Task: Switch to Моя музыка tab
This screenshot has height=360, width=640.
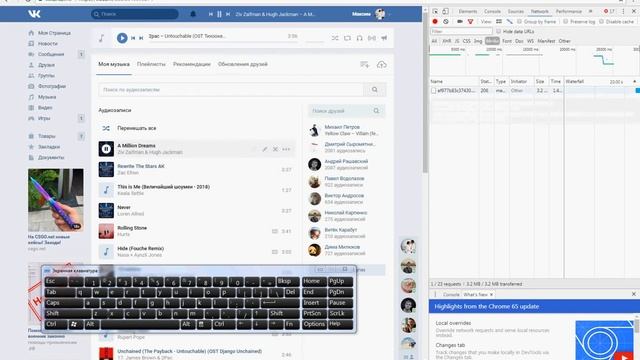Action: click(x=114, y=64)
